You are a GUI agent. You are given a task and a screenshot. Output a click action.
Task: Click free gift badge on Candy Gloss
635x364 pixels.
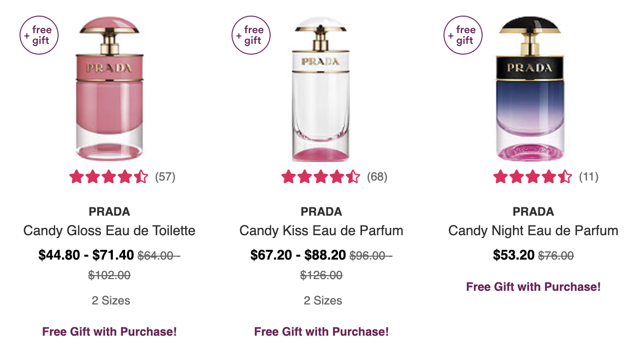39,35
